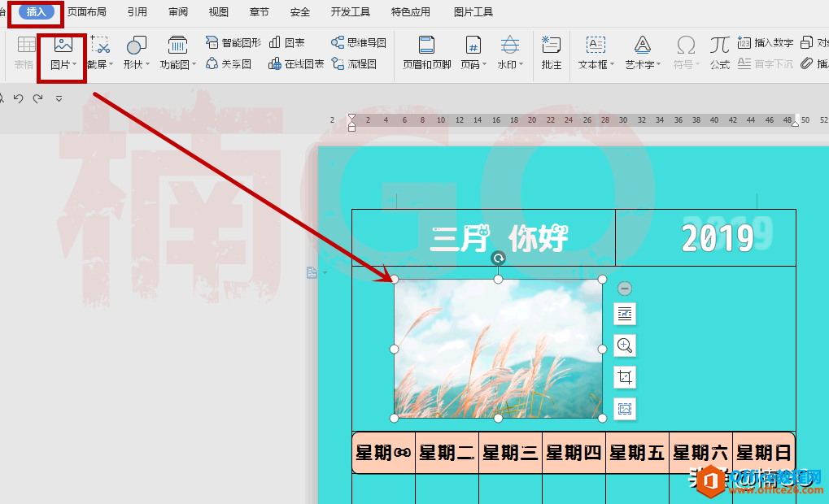Click the 图片 insert picture icon
The height and width of the screenshot is (504, 829).
click(63, 46)
